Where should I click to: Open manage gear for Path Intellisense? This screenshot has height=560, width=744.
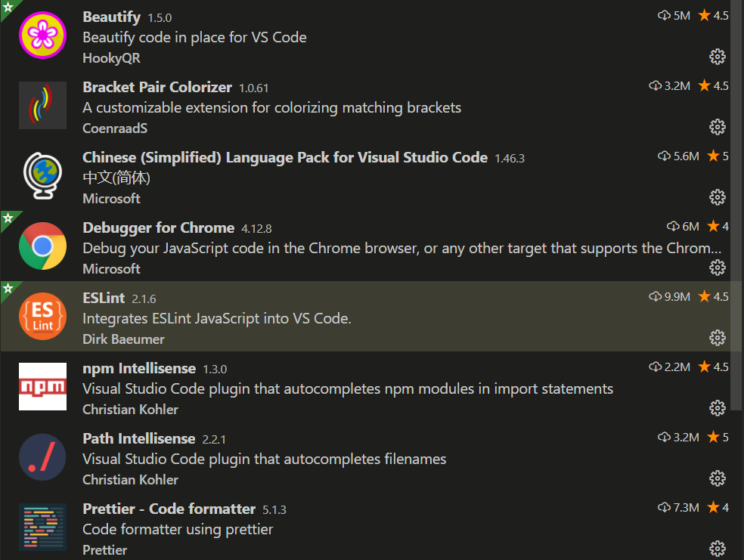pyautogui.click(x=718, y=478)
